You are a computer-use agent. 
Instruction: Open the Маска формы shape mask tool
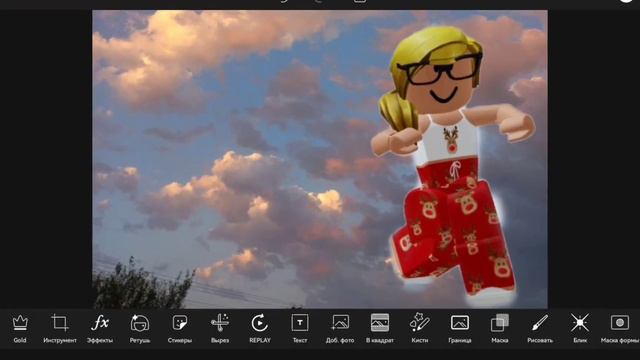[620, 328]
